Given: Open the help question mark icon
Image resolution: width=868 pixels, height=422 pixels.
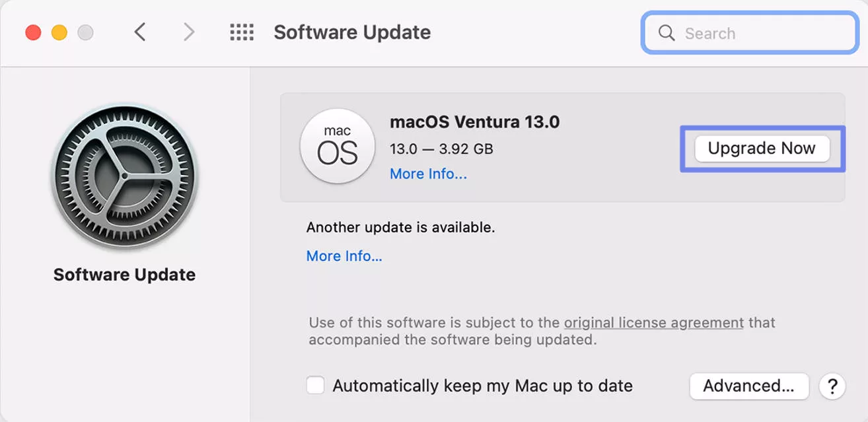Looking at the screenshot, I should [832, 386].
